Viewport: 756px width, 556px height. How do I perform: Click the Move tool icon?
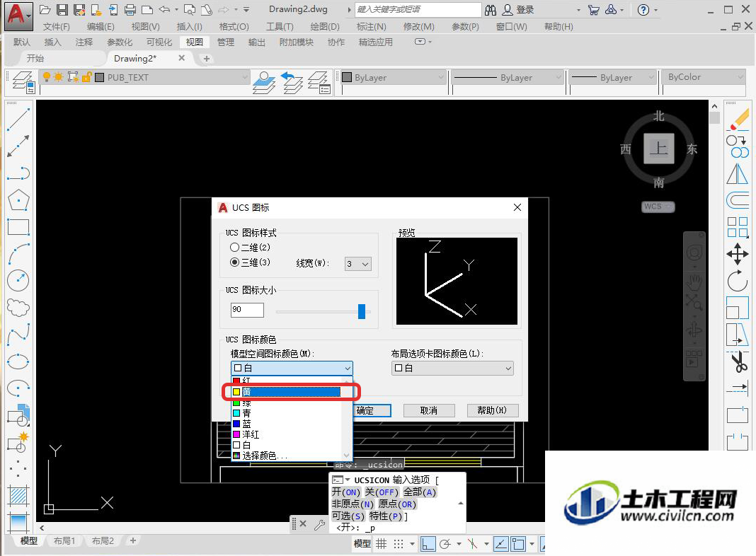(x=738, y=253)
